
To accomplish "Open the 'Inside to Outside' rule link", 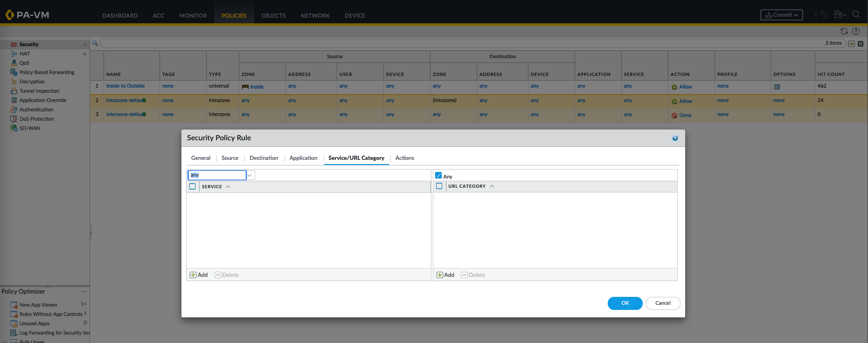I will point(125,86).
